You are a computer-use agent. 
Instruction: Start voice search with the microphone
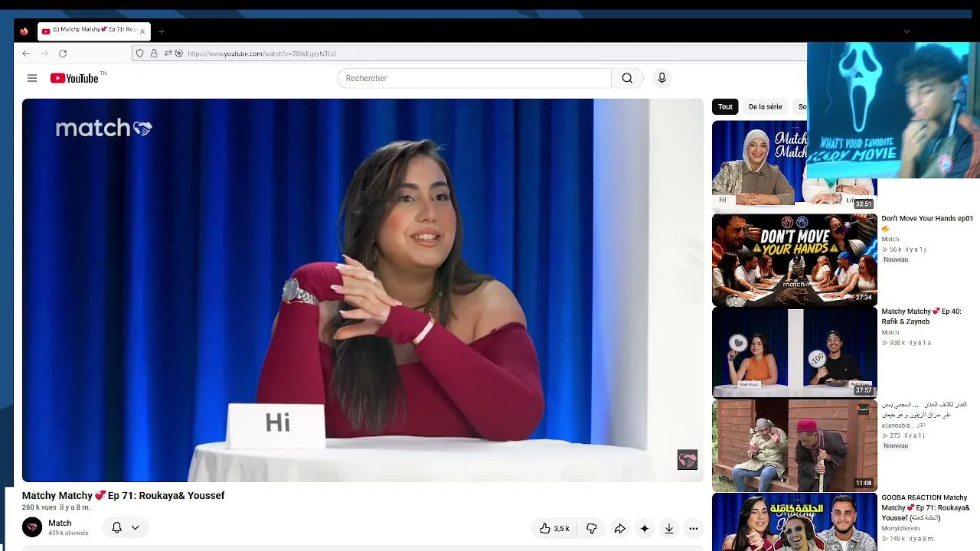tap(662, 78)
